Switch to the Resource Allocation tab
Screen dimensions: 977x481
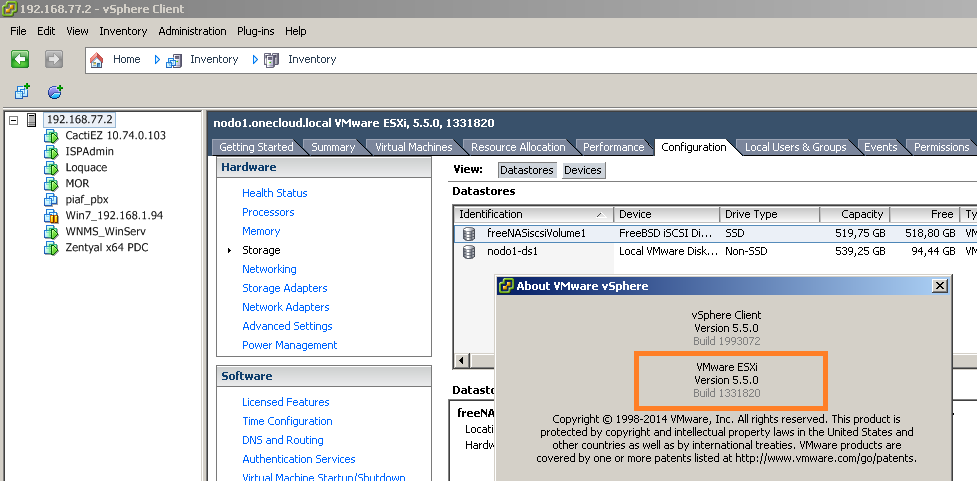(x=518, y=147)
